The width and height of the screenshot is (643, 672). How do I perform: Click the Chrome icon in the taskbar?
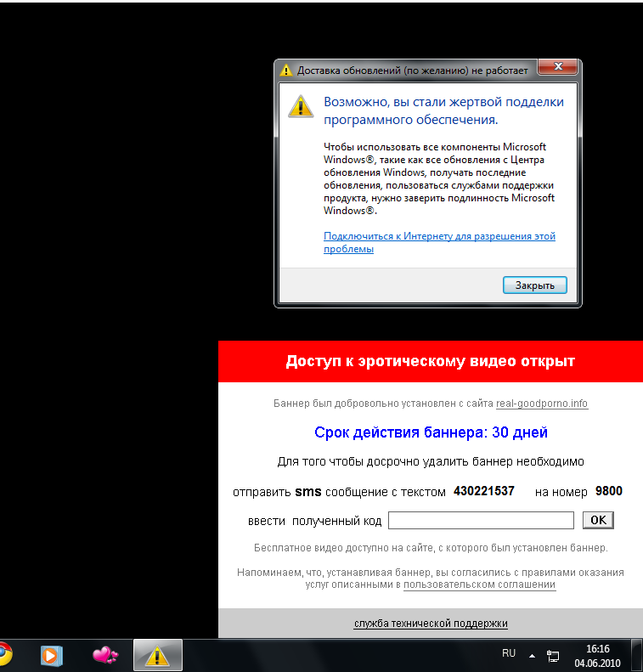click(4, 654)
